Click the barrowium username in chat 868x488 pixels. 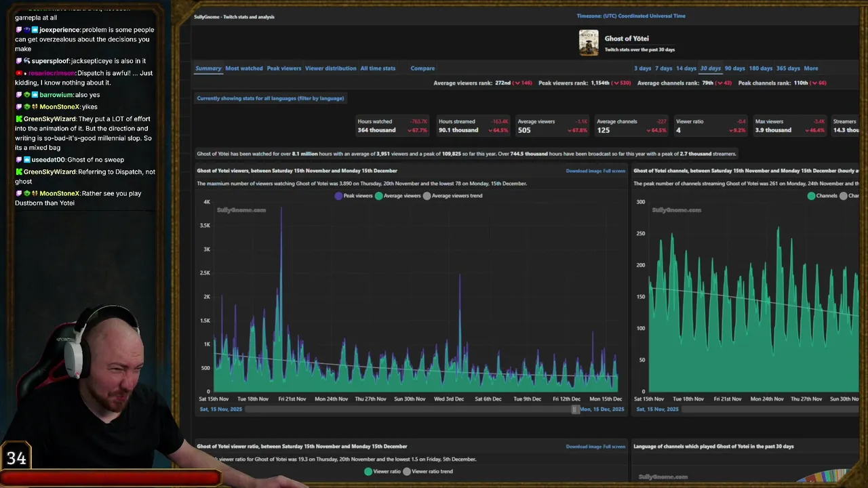[x=56, y=95]
